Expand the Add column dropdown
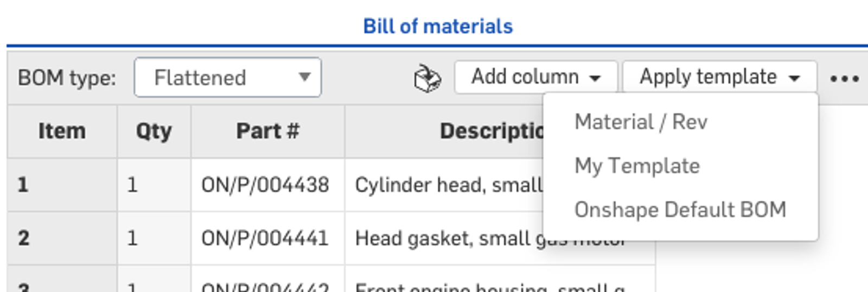The height and width of the screenshot is (292, 868). (535, 77)
